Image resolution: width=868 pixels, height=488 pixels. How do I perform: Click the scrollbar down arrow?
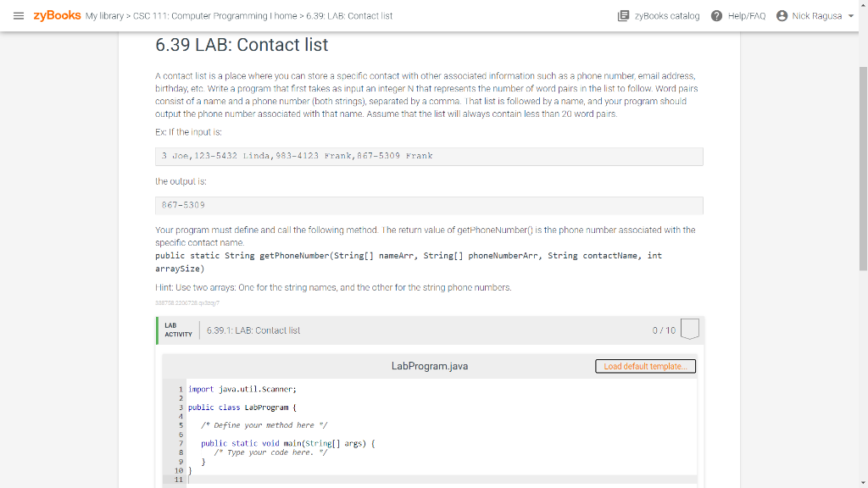863,483
